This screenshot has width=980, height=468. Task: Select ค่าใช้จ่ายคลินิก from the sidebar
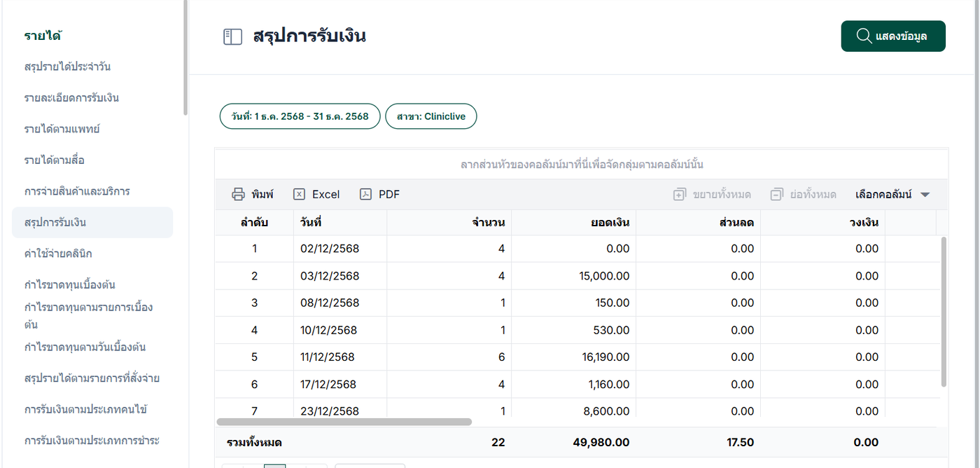pyautogui.click(x=58, y=253)
